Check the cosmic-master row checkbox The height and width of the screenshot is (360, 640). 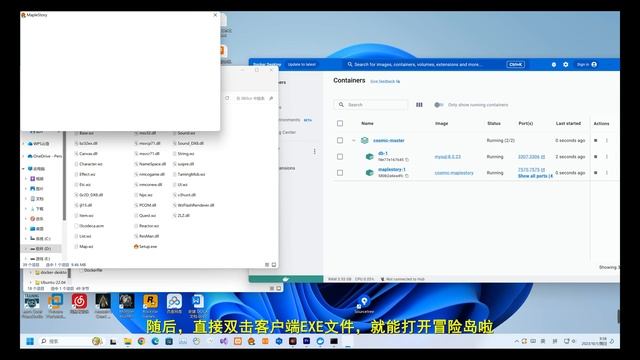coord(340,140)
